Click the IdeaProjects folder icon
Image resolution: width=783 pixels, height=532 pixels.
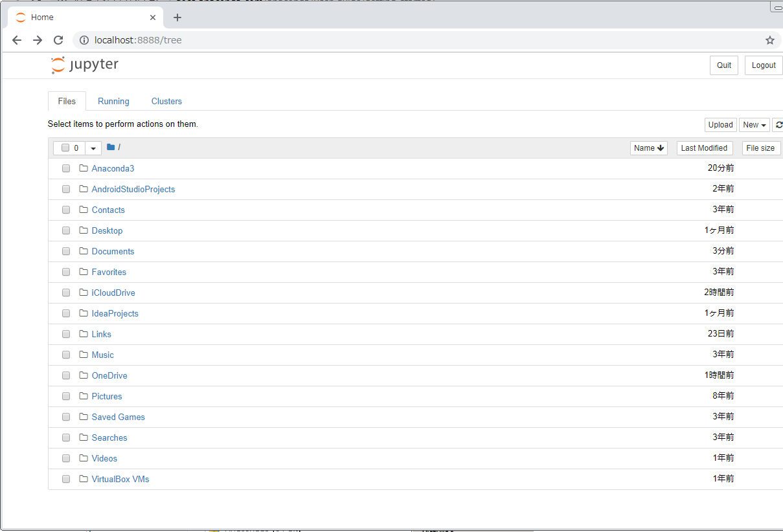click(x=84, y=313)
